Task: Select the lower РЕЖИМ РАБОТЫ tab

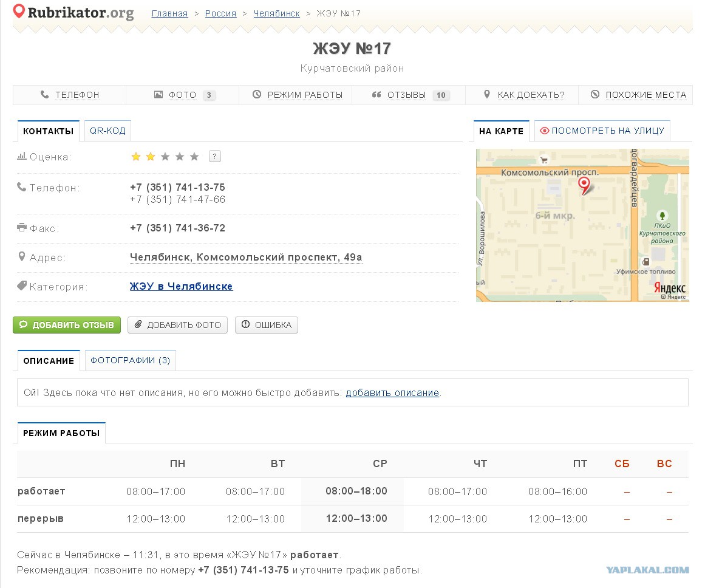Action: tap(61, 432)
